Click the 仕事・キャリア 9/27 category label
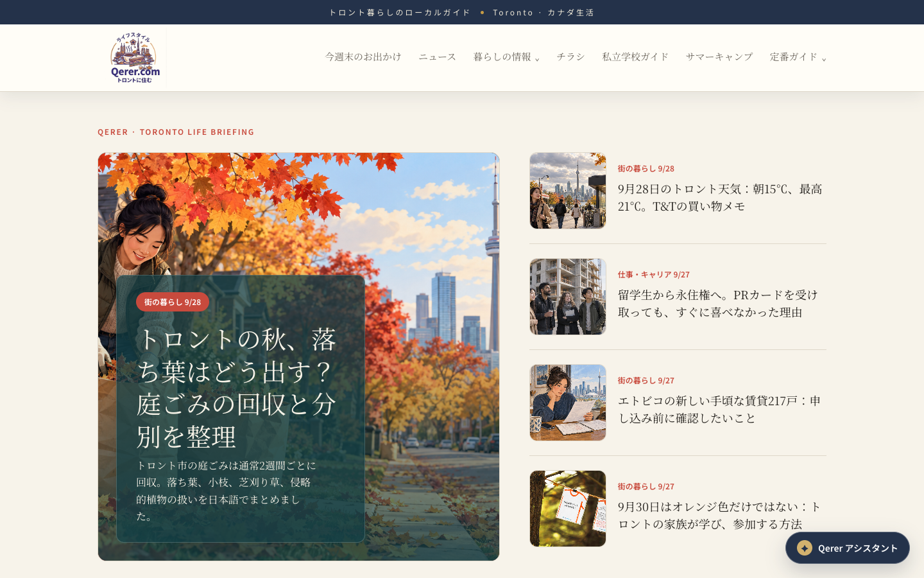The image size is (924, 578). (x=653, y=274)
